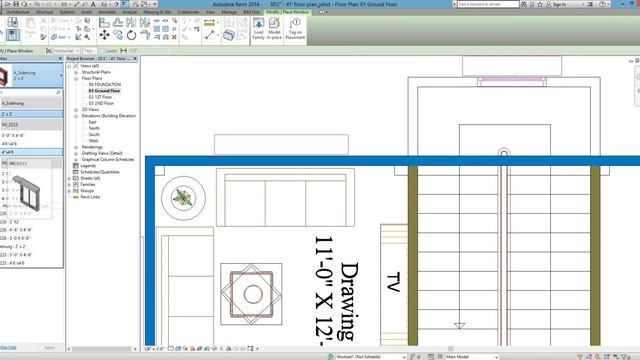Click the Tags button in options bar

click(89, 51)
